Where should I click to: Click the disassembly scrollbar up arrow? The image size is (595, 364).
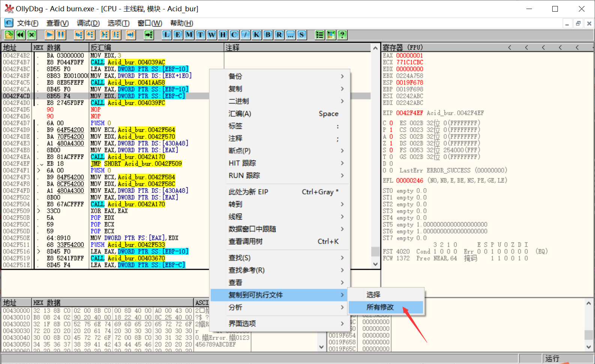point(376,48)
